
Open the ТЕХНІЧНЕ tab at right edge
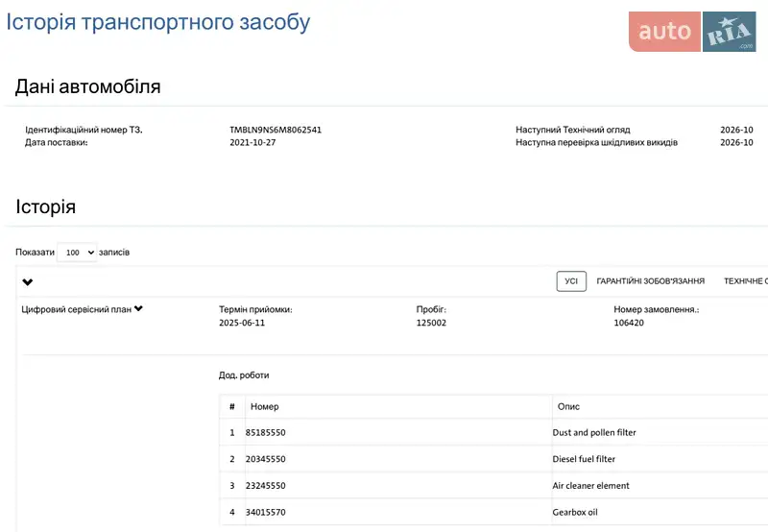click(745, 281)
